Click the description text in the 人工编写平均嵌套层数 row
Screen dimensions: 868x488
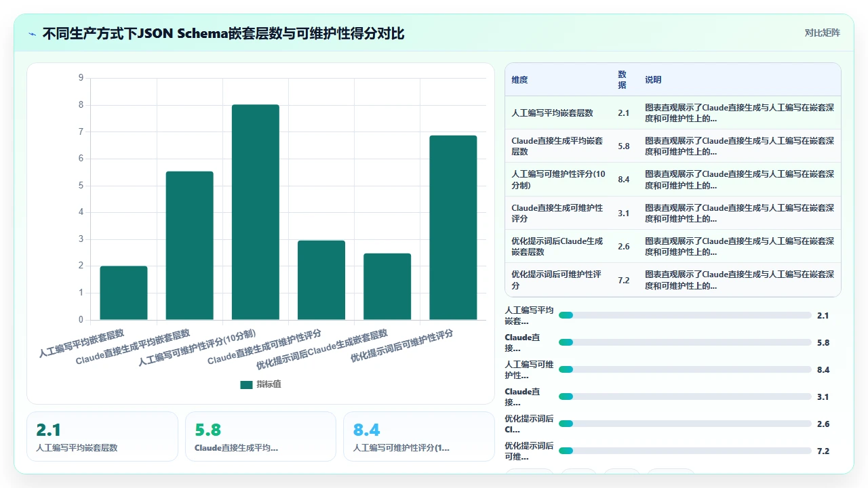tap(739, 113)
